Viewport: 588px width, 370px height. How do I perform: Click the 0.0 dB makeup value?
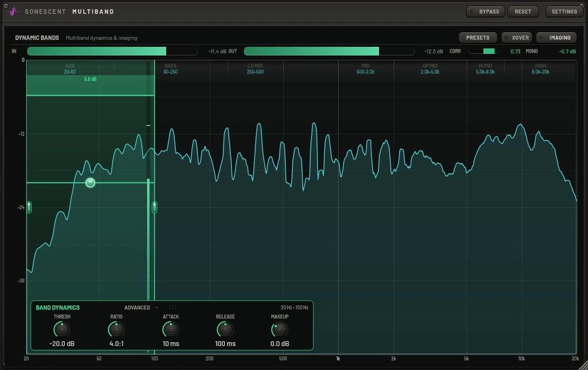pos(279,343)
